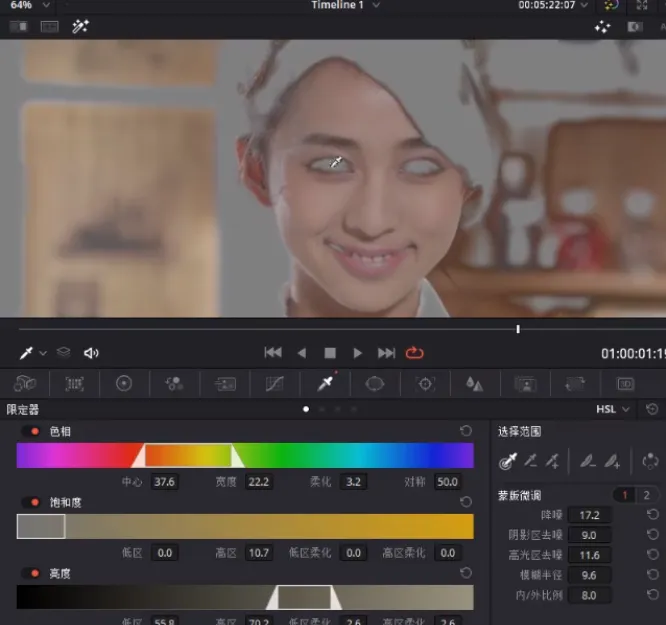Screen dimensions: 666x625
Task: Click the layers icon below viewer
Action: [64, 352]
